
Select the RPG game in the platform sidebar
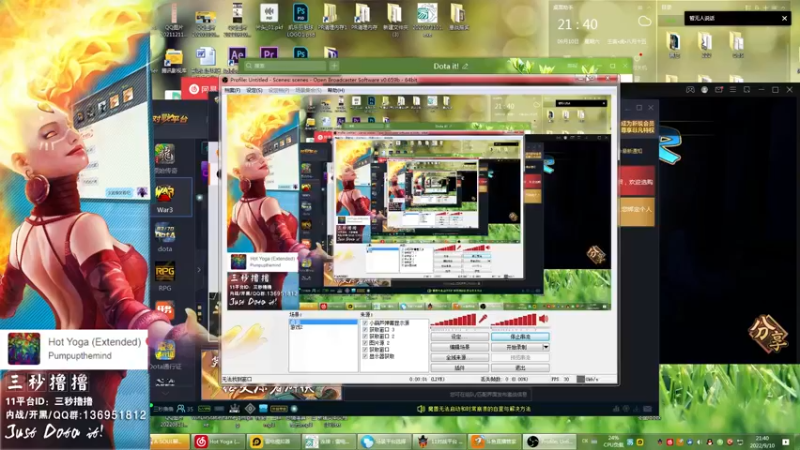tap(165, 277)
